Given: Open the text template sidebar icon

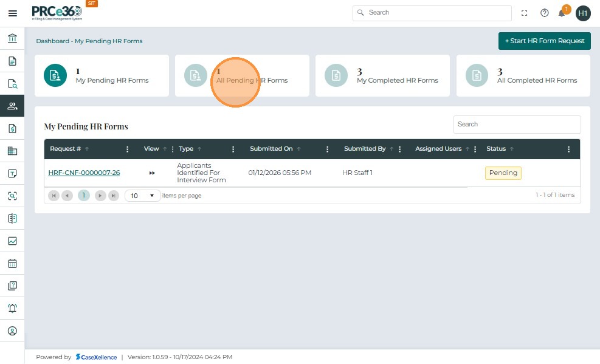Looking at the screenshot, I should pos(12,174).
